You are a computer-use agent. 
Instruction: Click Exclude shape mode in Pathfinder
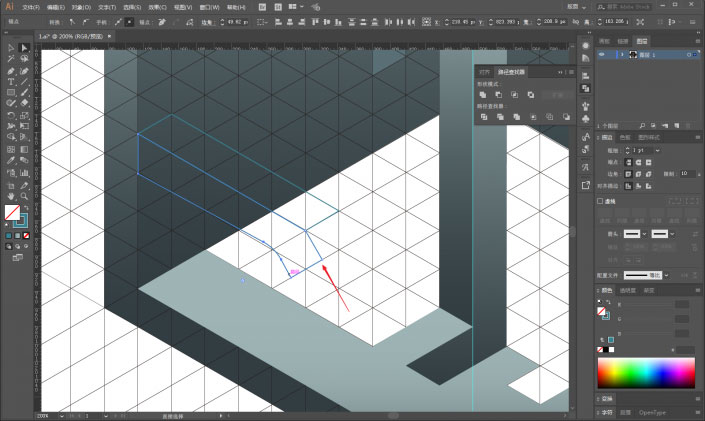click(531, 94)
